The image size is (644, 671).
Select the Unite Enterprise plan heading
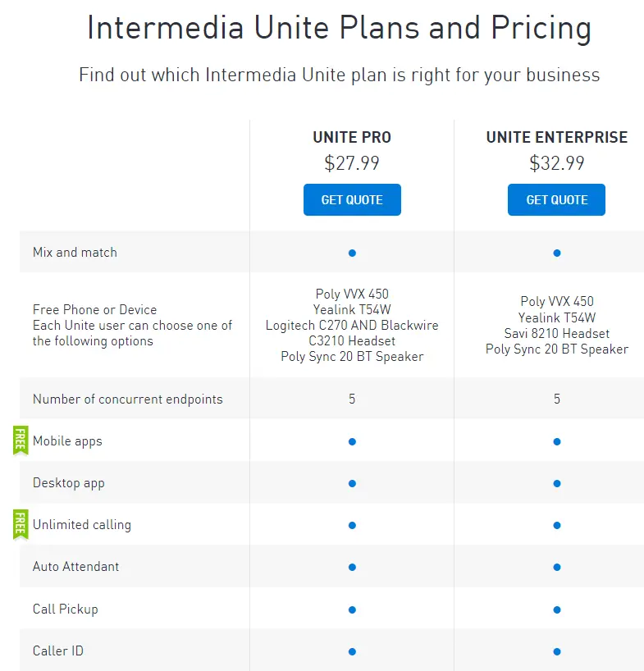click(x=557, y=138)
